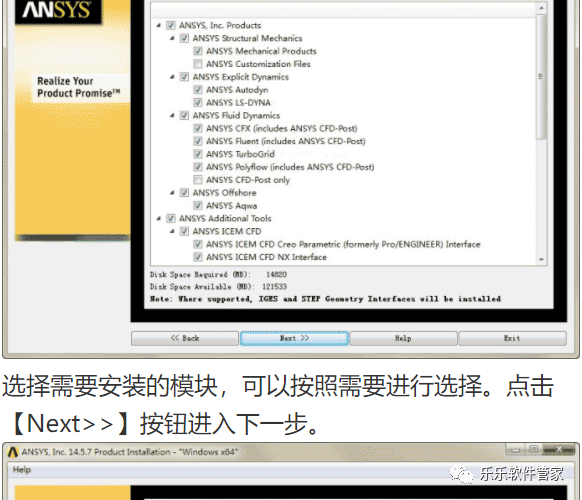Click the Next >> button

[x=294, y=338]
